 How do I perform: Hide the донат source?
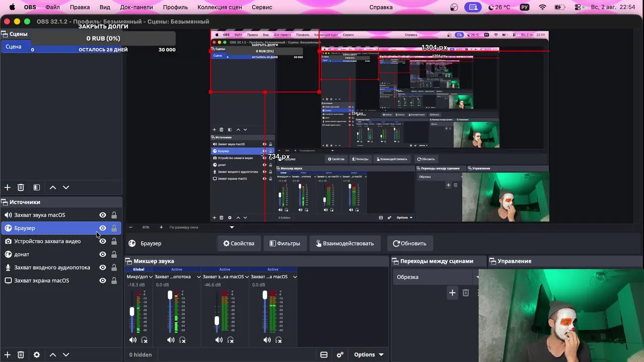point(103,254)
